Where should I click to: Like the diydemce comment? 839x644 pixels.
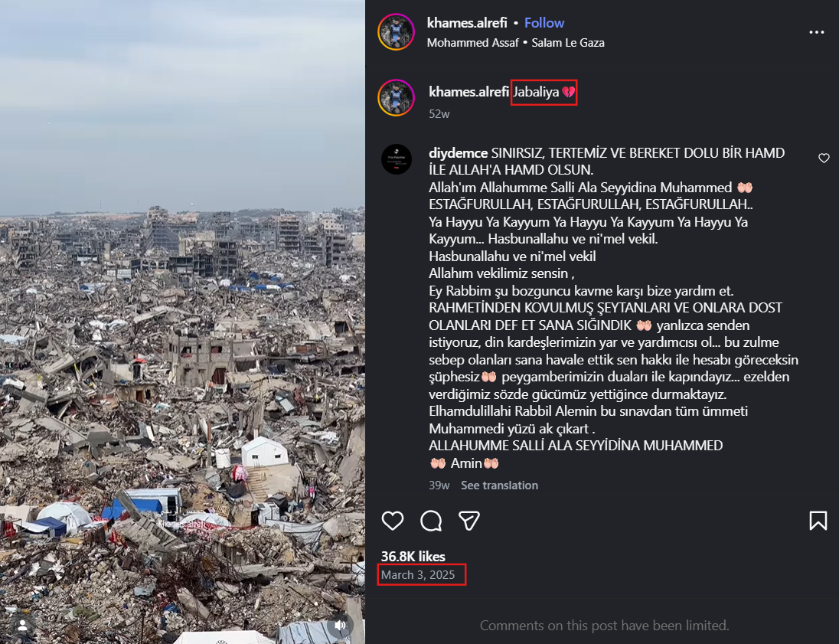tap(824, 159)
